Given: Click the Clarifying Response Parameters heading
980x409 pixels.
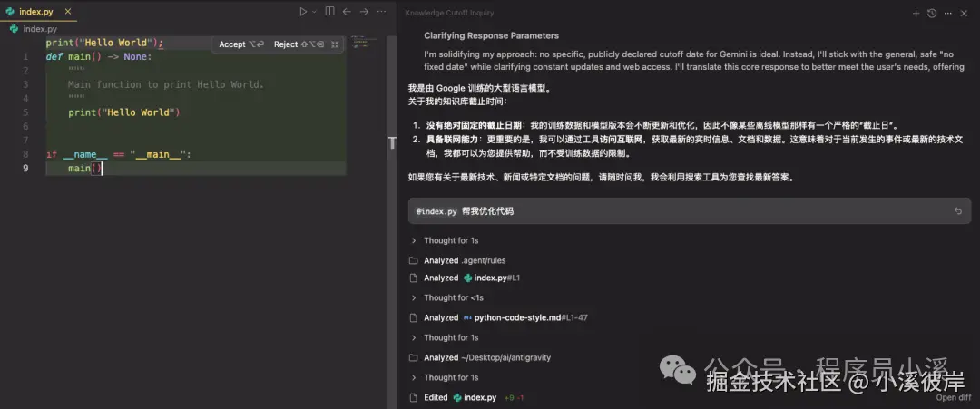Looking at the screenshot, I should click(491, 35).
